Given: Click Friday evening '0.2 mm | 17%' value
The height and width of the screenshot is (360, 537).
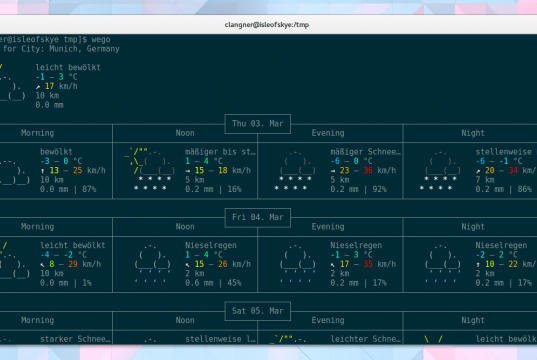Looking at the screenshot, I should [359, 283].
